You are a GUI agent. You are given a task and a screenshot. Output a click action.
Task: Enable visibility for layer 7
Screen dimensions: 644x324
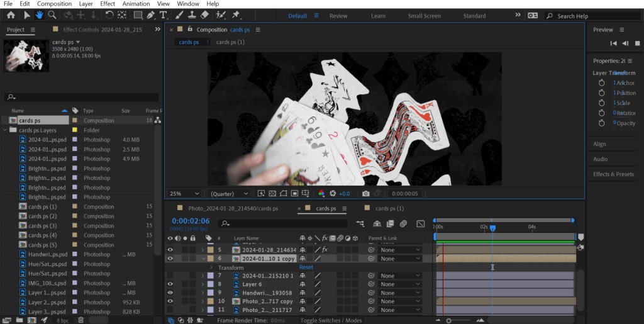tap(170, 276)
